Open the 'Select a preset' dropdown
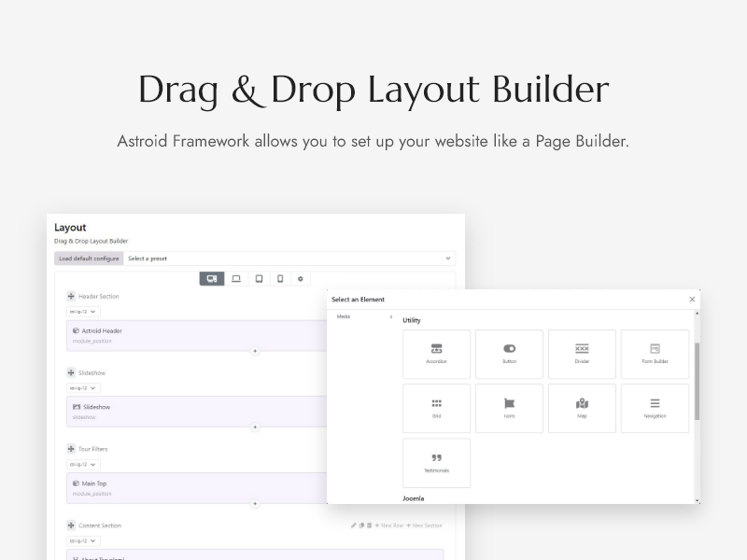This screenshot has height=560, width=747. click(x=289, y=259)
